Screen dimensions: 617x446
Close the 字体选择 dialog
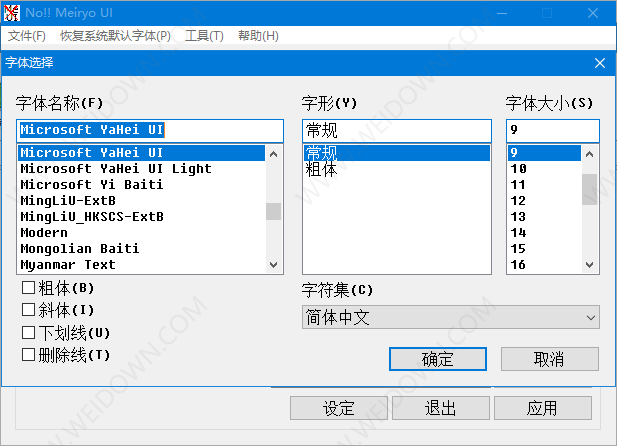pyautogui.click(x=600, y=63)
